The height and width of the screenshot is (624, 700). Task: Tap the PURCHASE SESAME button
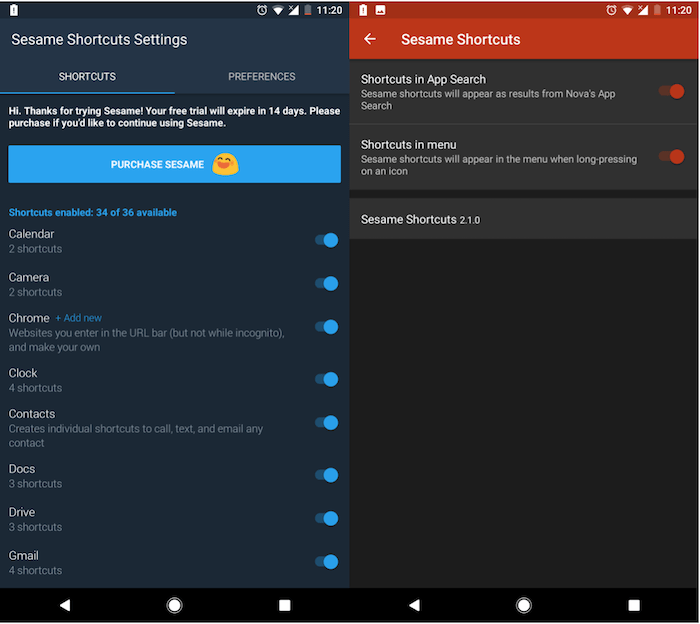[175, 164]
